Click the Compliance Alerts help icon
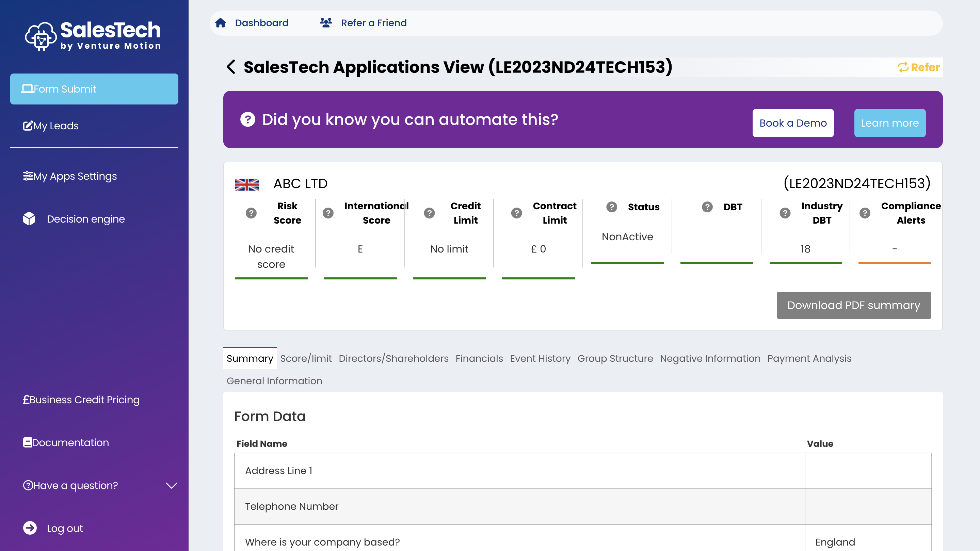Screen dimensions: 980x551 865,213
